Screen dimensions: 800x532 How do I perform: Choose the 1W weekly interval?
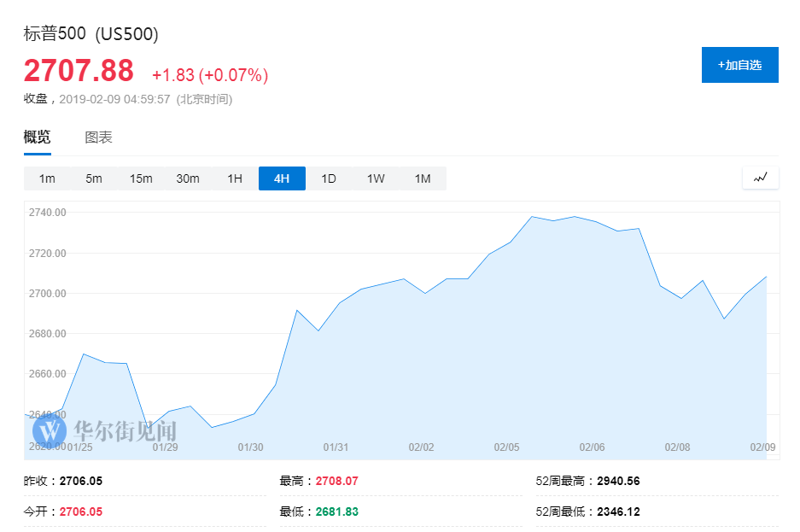pos(376,178)
